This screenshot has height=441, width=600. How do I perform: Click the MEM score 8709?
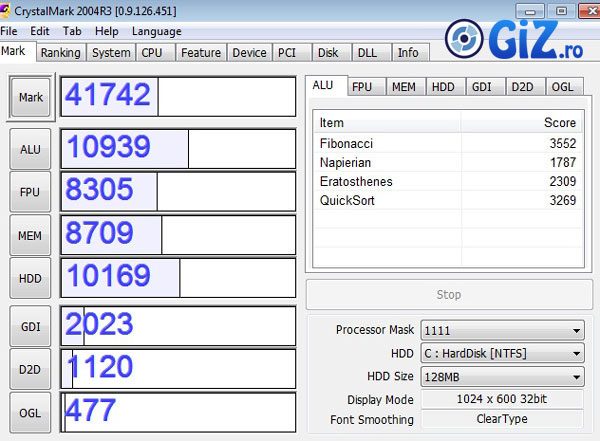pyautogui.click(x=99, y=233)
